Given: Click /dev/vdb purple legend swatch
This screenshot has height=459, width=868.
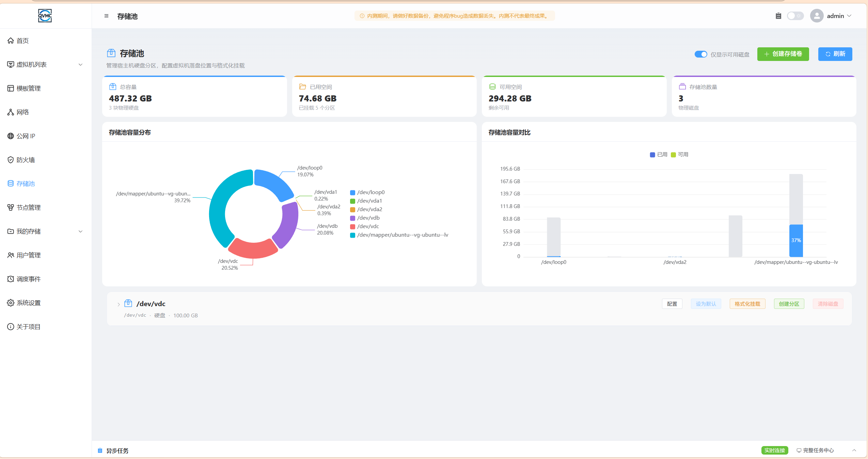Looking at the screenshot, I should (352, 218).
